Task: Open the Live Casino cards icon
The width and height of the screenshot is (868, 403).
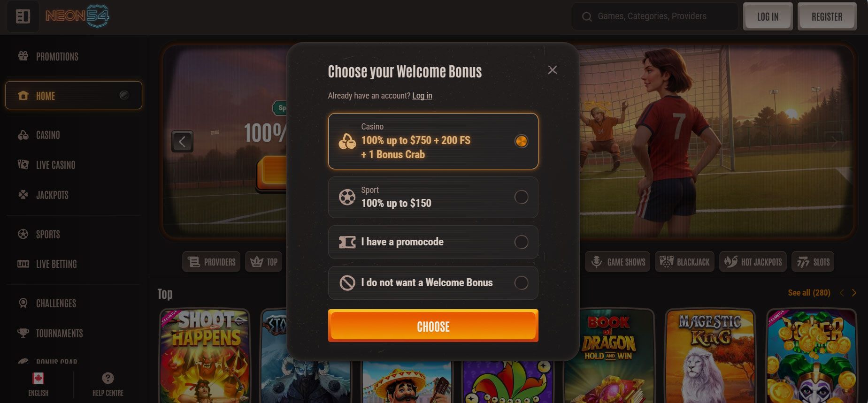Action: tap(23, 165)
